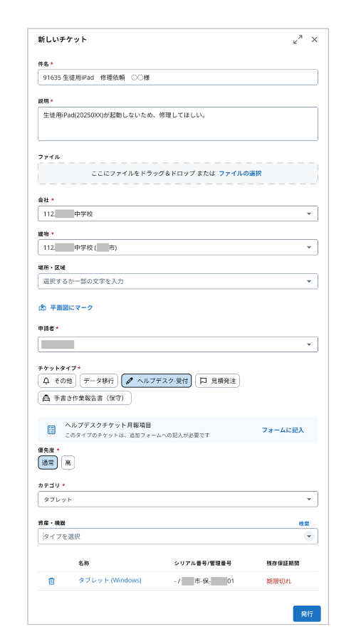
Task: Open the 会社 dropdown
Action: pyautogui.click(x=178, y=213)
